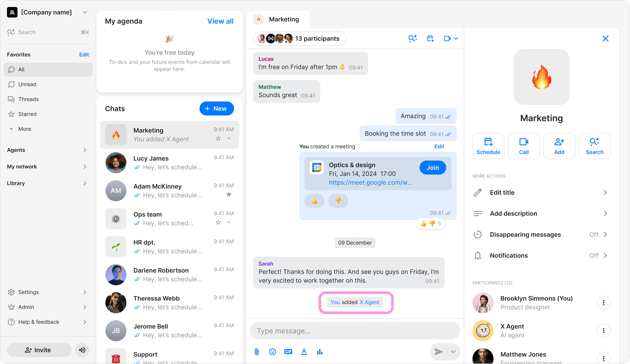Viewport: 630px width, 364px height.
Task: Open options menu for Matthew Jones
Action: (604, 358)
